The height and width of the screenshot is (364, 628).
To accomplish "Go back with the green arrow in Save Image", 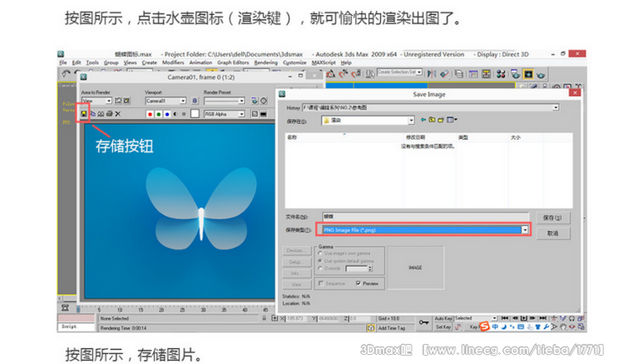I will tap(424, 120).
